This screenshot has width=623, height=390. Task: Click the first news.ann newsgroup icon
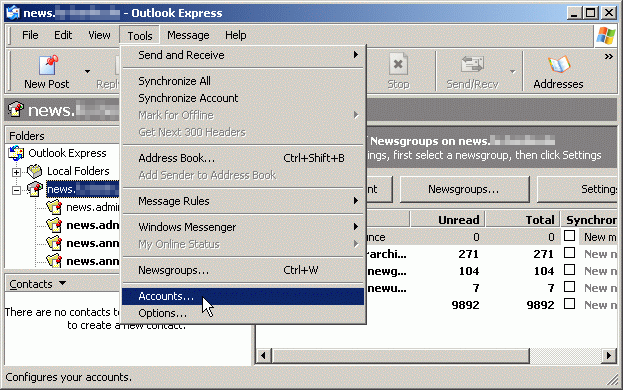point(54,243)
